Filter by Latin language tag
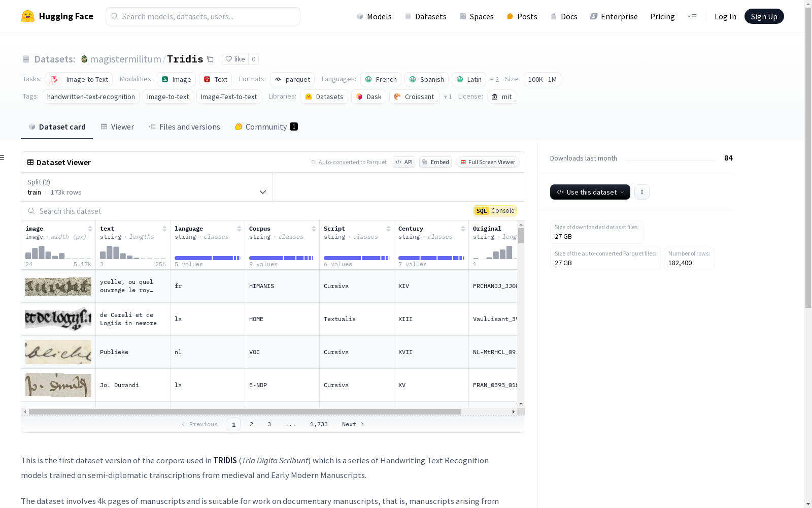The image size is (812, 508). 469,79
